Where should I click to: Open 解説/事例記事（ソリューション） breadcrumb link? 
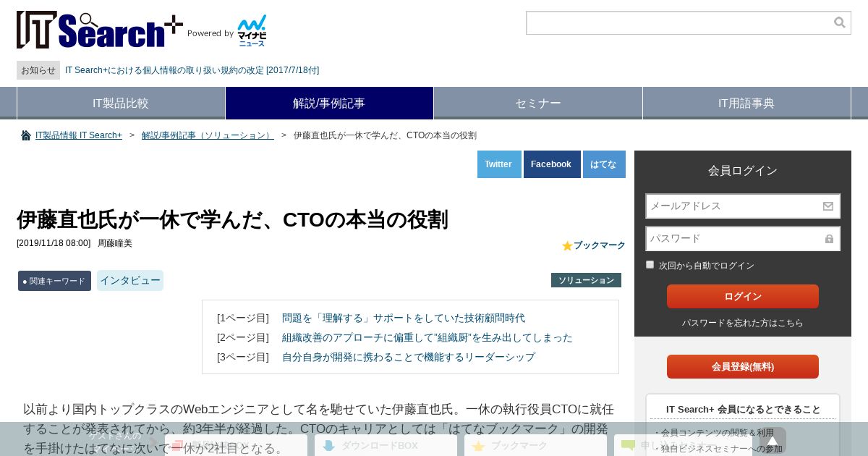(208, 135)
